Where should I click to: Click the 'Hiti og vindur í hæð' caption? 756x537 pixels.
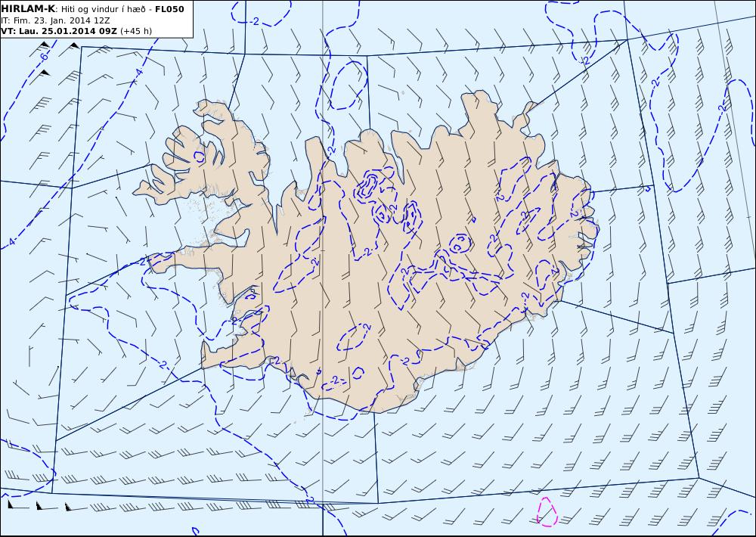(103, 9)
